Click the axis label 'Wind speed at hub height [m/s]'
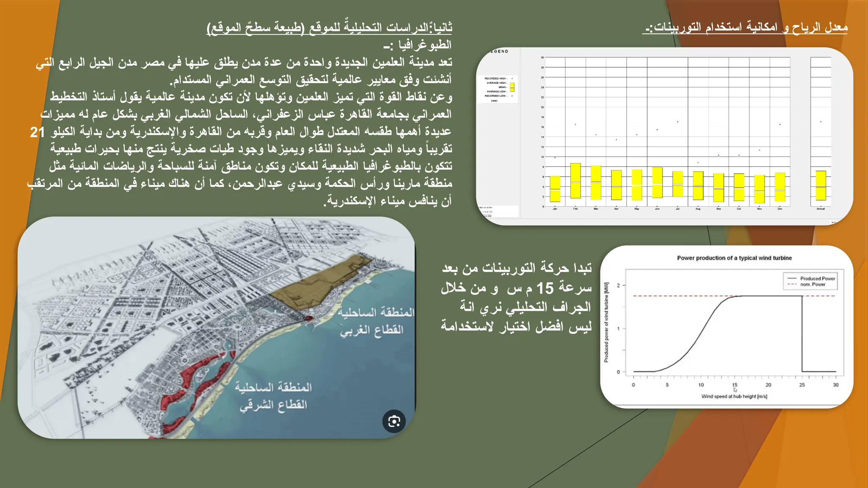 734,396
